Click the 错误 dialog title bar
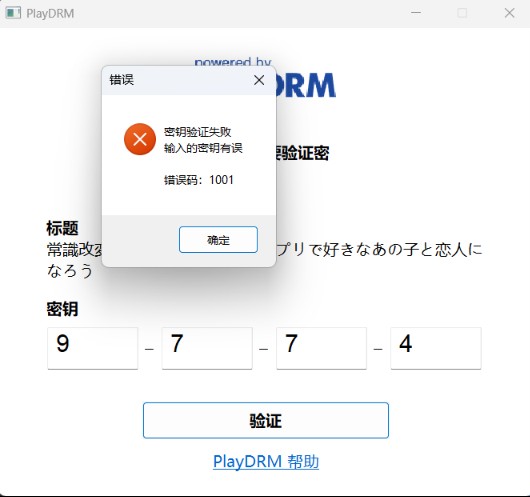Screen dimensions: 530x497 point(176,80)
